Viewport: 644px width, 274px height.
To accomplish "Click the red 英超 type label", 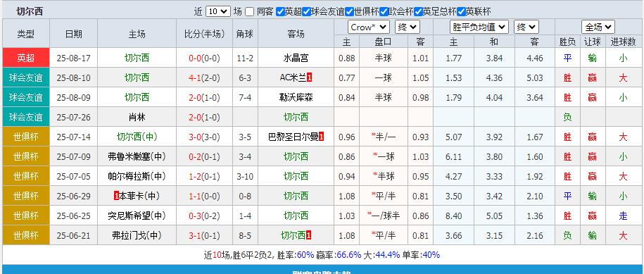I will (26, 58).
